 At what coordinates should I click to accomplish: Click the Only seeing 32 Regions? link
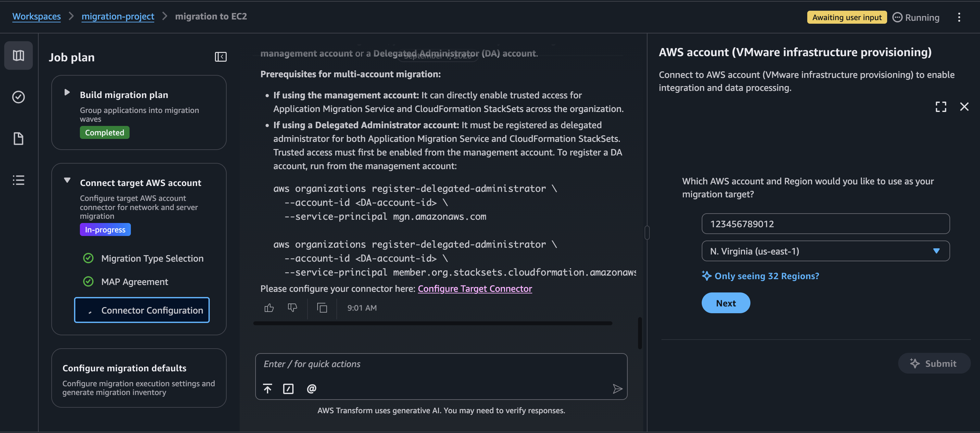[761, 276]
